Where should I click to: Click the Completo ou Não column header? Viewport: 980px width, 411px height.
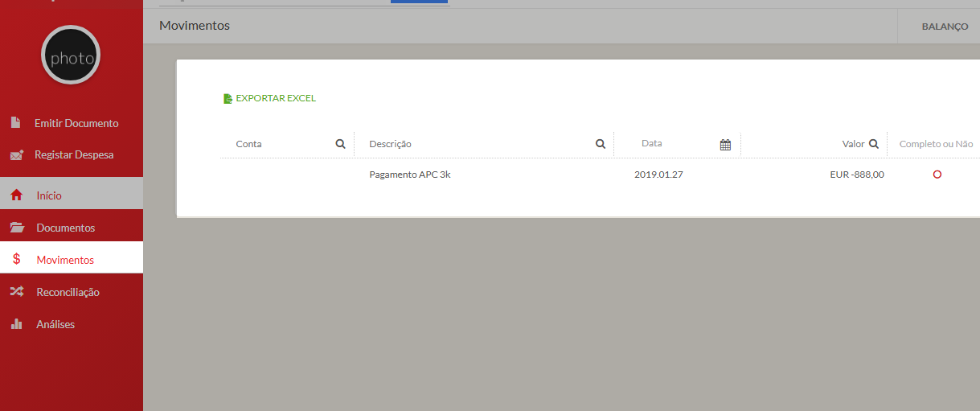coord(936,144)
